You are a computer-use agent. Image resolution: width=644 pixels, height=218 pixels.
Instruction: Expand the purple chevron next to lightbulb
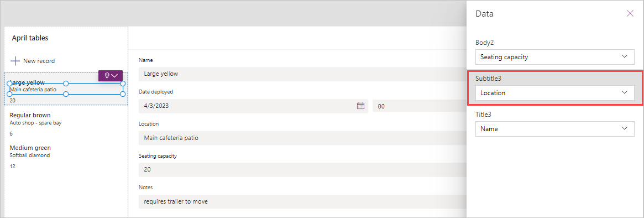tap(115, 76)
